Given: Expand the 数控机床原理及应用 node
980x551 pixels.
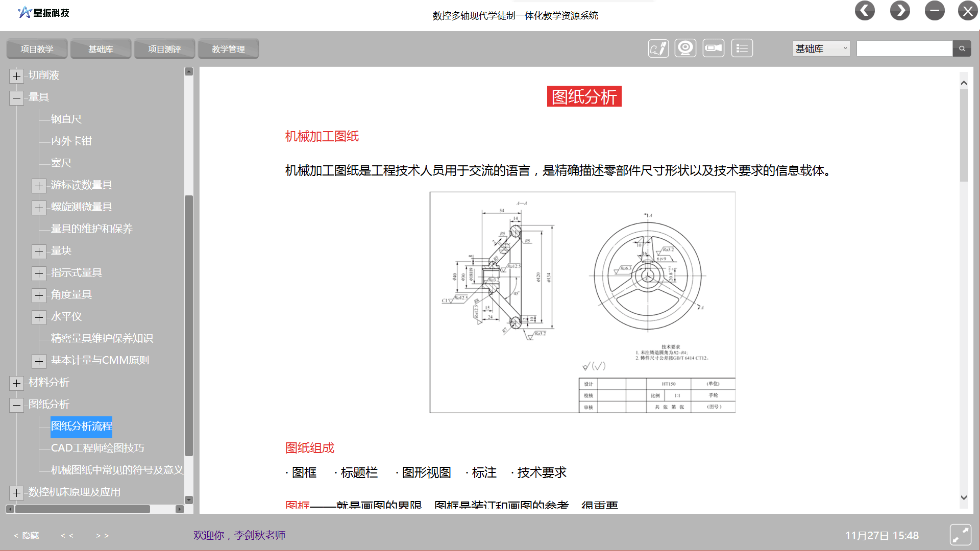Looking at the screenshot, I should pos(16,493).
